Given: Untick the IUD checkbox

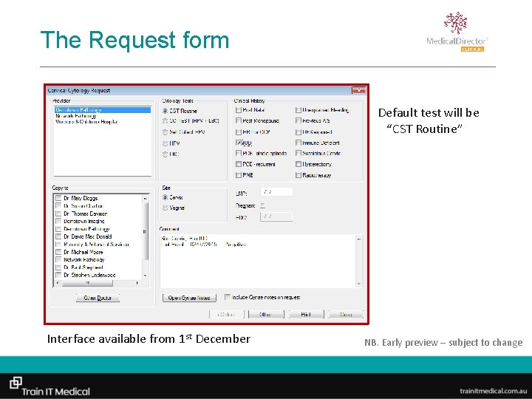Looking at the screenshot, I should point(239,143).
